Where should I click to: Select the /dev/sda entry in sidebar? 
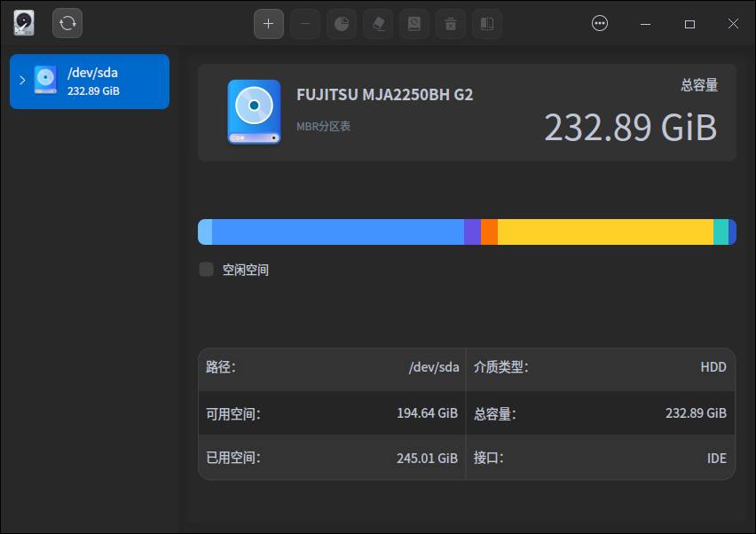point(98,81)
